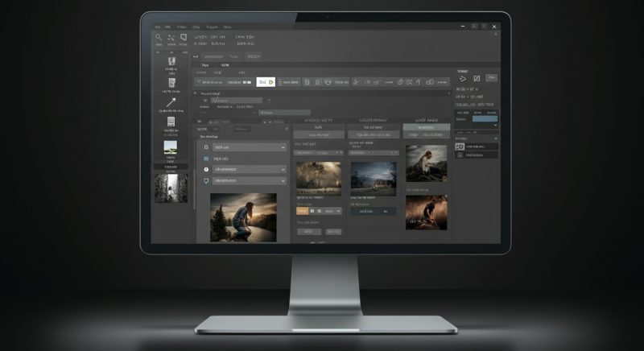Click the right-arrow icon in the right panel

(463, 78)
